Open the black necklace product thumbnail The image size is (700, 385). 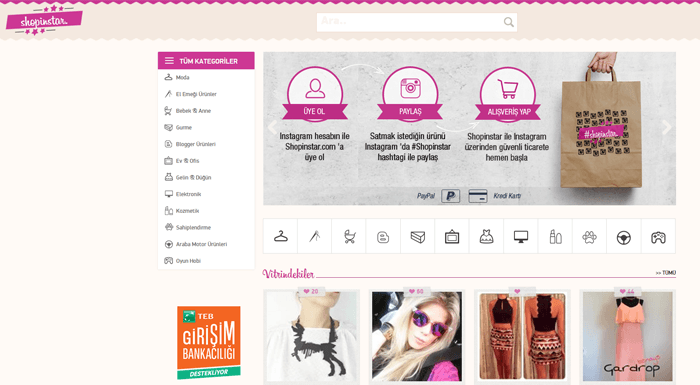click(x=312, y=337)
